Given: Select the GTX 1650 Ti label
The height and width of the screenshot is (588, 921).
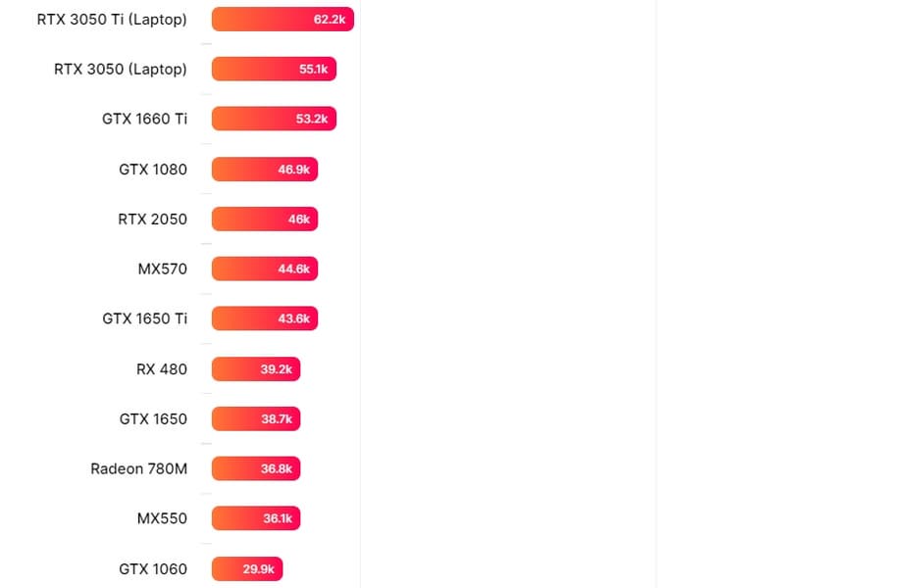Looking at the screenshot, I should click(144, 318).
